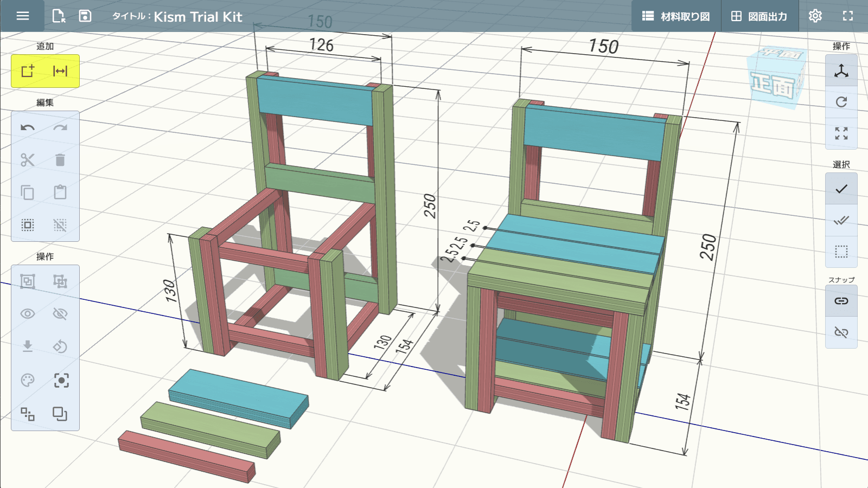Click the trash delete icon
The width and height of the screenshot is (868, 488).
(60, 160)
